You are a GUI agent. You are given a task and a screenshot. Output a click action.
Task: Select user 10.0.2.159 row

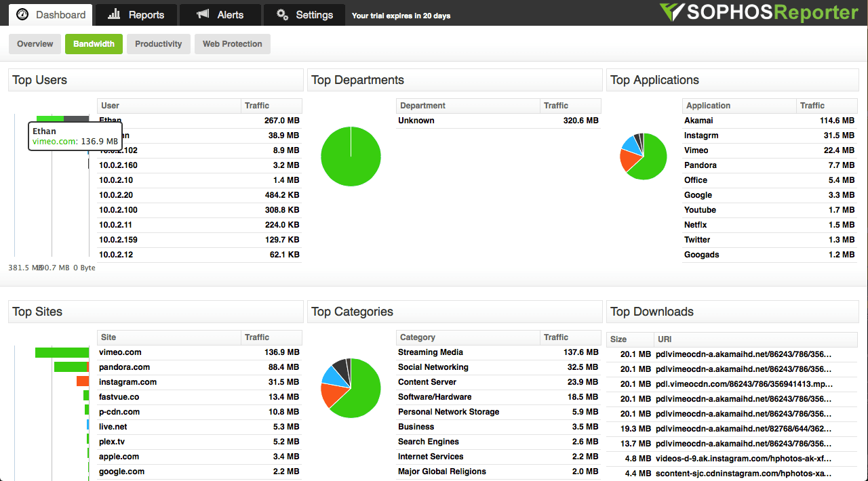pyautogui.click(x=199, y=240)
